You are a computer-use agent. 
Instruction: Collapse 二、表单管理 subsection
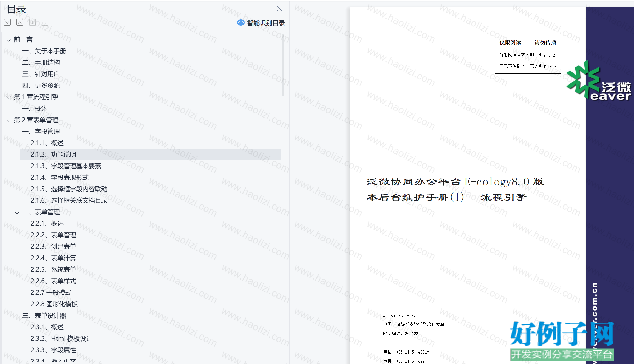click(x=17, y=213)
